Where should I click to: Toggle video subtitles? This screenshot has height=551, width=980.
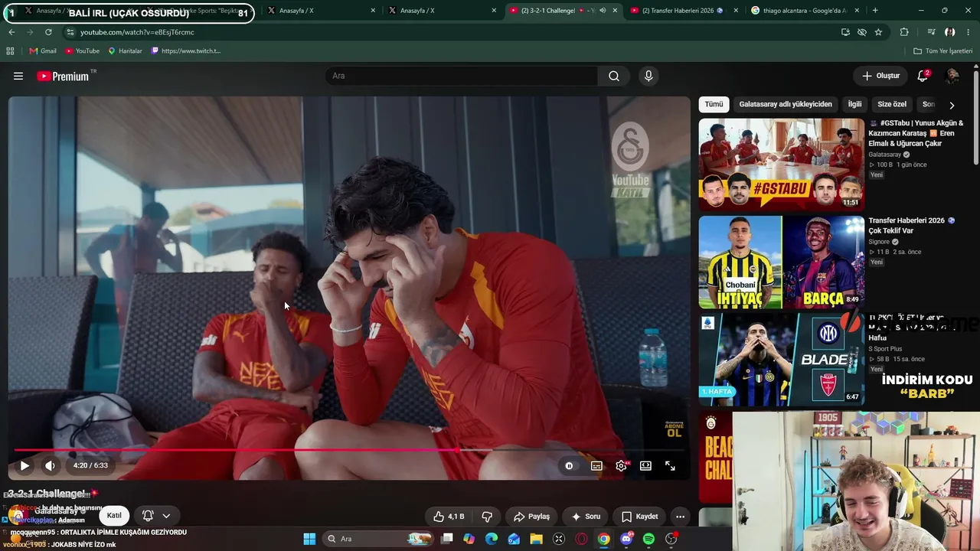(596, 465)
